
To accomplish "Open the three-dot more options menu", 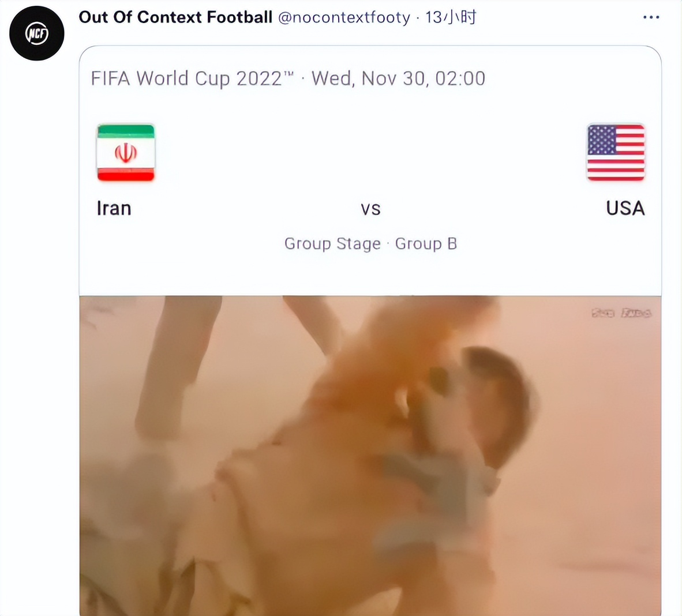I will 651,17.
